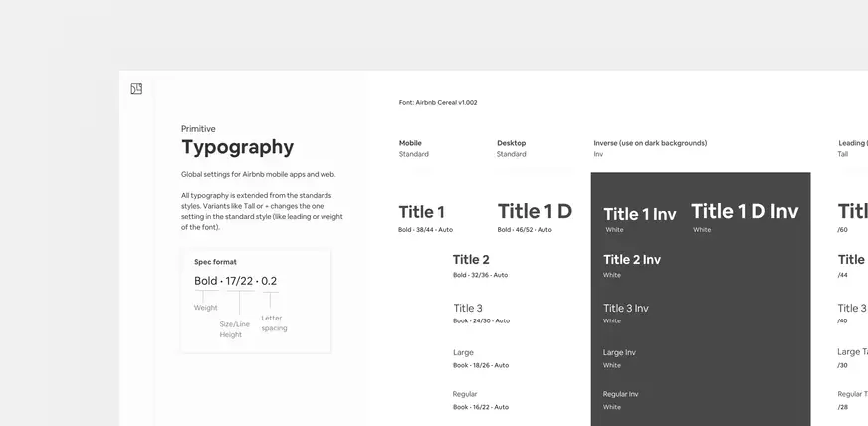Screen dimensions: 868x426
Task: Click the 'Book · 18/26 · Auto' spec
Action: click(481, 365)
